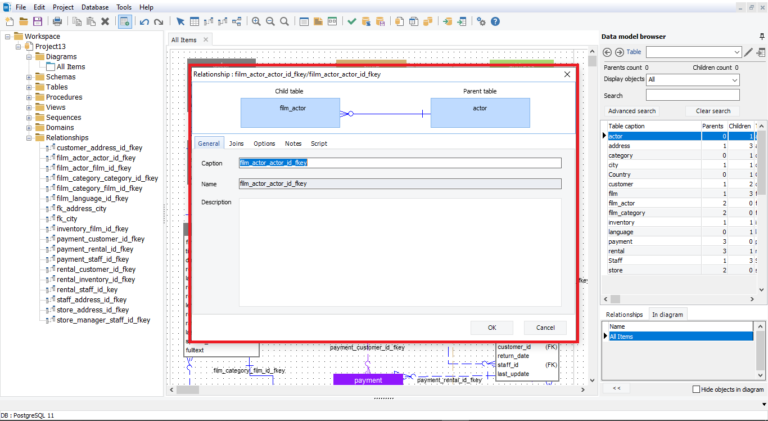
Task: Open the Display objects dropdown
Action: tap(734, 79)
